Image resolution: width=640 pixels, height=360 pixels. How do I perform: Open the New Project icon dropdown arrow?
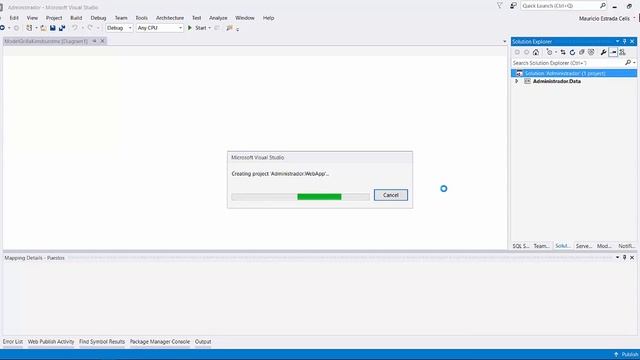coord(36,28)
